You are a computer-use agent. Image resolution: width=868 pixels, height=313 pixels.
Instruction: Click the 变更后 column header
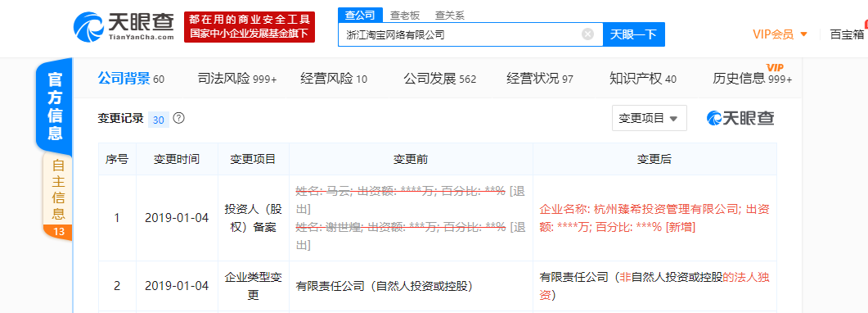pos(654,159)
